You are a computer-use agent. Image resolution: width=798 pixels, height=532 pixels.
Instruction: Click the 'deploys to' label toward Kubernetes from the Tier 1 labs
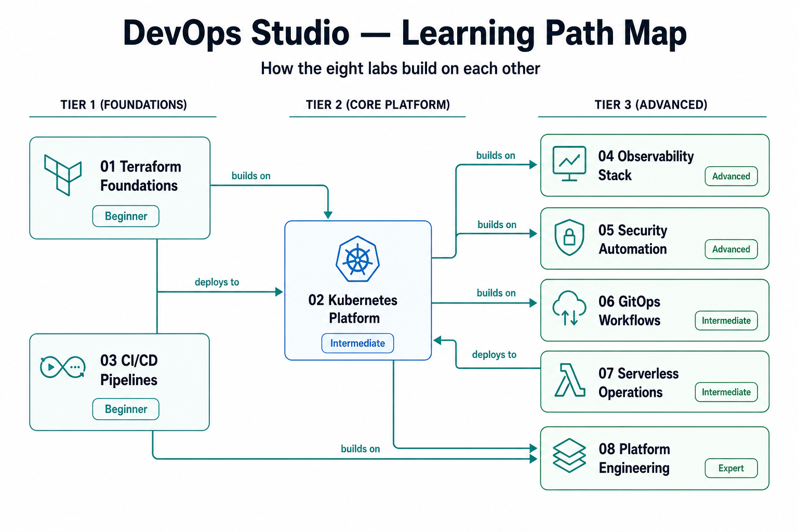click(x=217, y=282)
